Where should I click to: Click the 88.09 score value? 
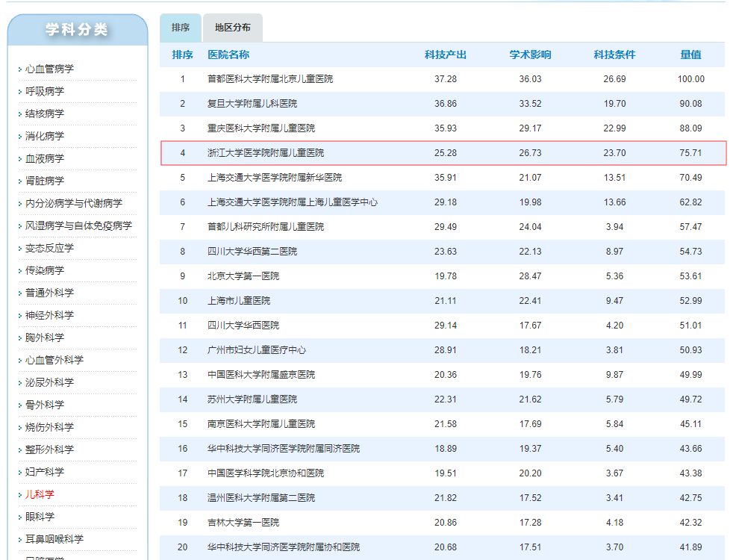pos(691,128)
